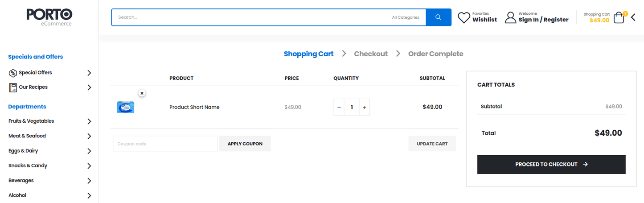Click the Specials and Offers heading

pyautogui.click(x=36, y=57)
